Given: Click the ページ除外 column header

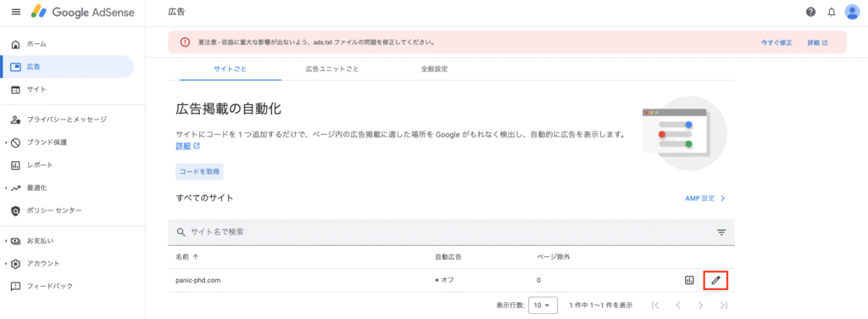Looking at the screenshot, I should point(554,258).
